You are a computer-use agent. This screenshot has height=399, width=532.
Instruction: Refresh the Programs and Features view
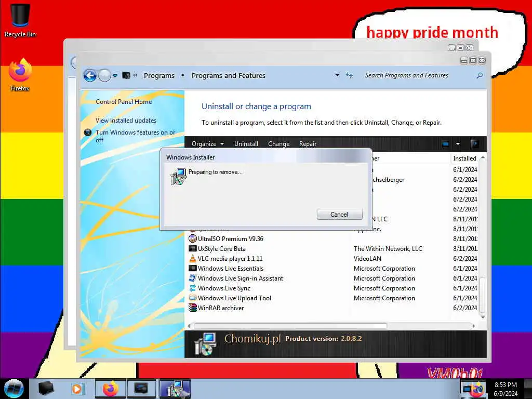[349, 75]
